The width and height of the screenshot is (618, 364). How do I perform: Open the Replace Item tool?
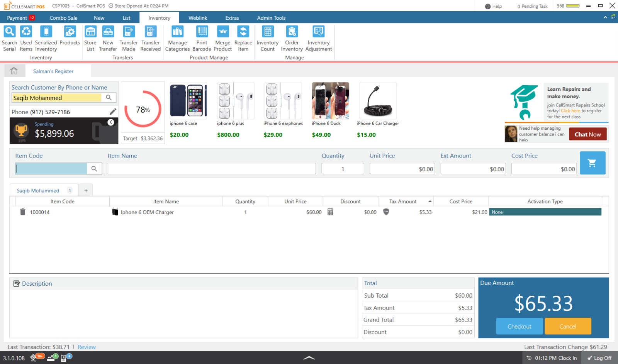point(243,37)
